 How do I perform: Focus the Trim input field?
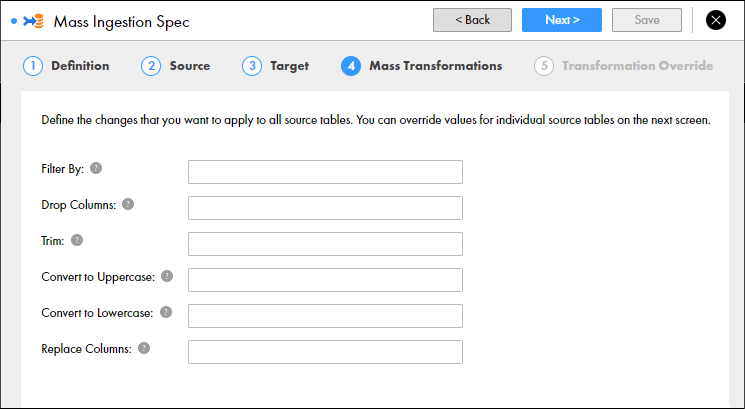[325, 244]
